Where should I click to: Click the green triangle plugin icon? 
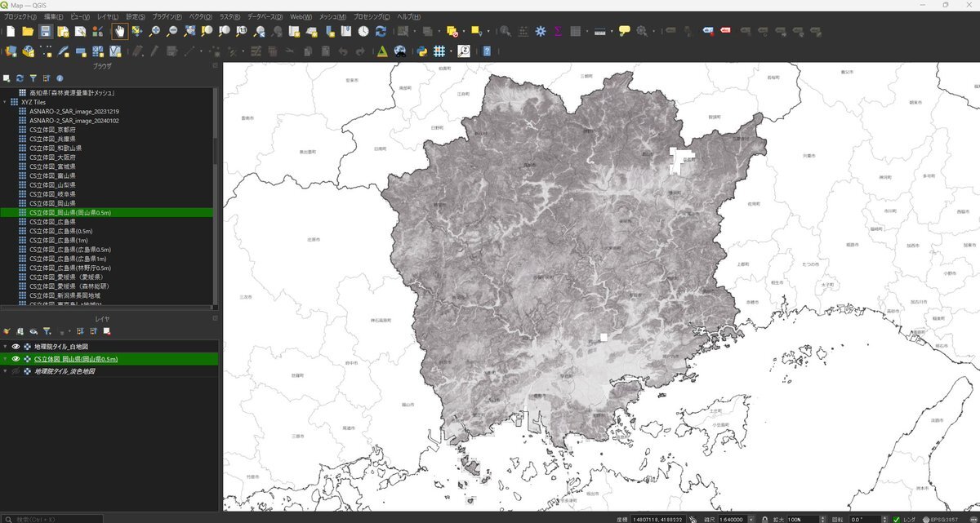[x=381, y=51]
